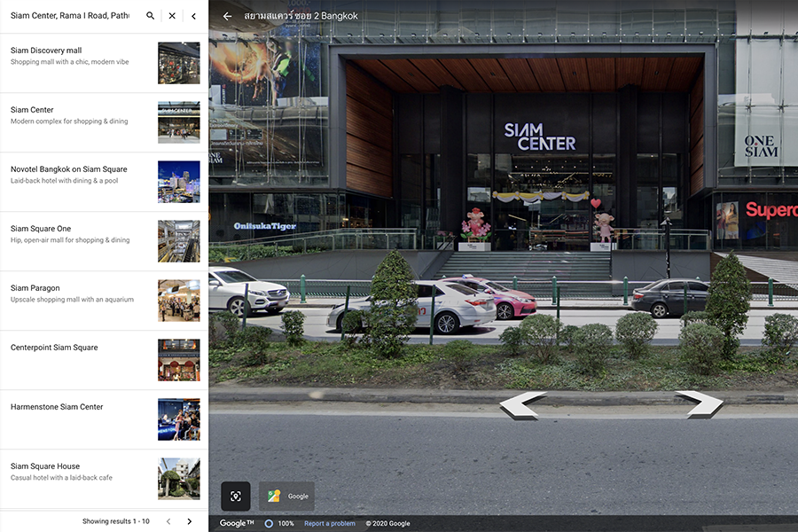This screenshot has height=532, width=798.
Task: Exit Street View with back arrow
Action: coord(227,16)
